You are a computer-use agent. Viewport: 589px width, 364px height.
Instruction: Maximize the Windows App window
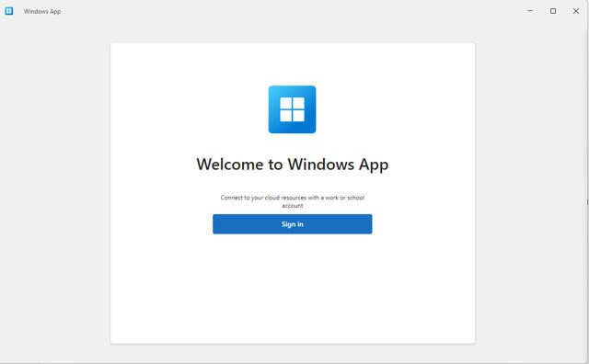[x=553, y=11]
